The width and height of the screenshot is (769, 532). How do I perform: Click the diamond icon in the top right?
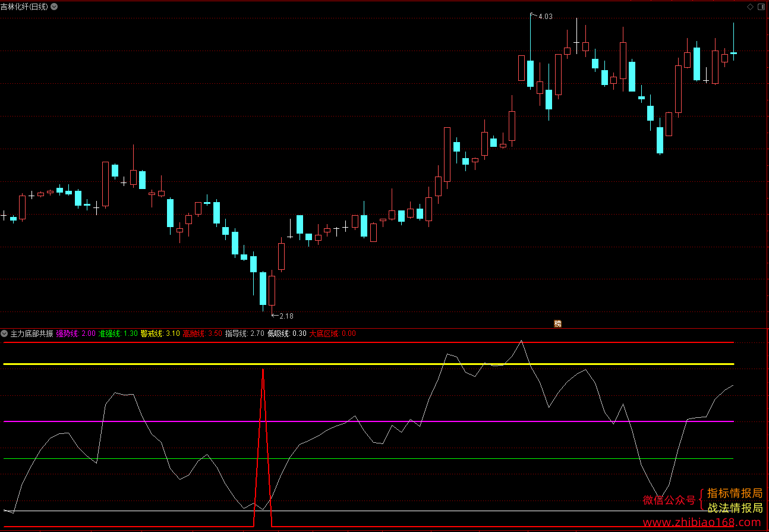(750, 7)
